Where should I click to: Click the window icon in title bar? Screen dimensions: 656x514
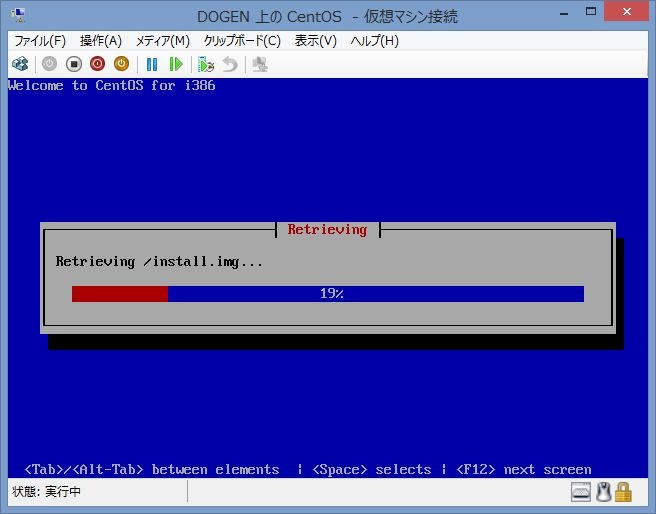click(18, 15)
